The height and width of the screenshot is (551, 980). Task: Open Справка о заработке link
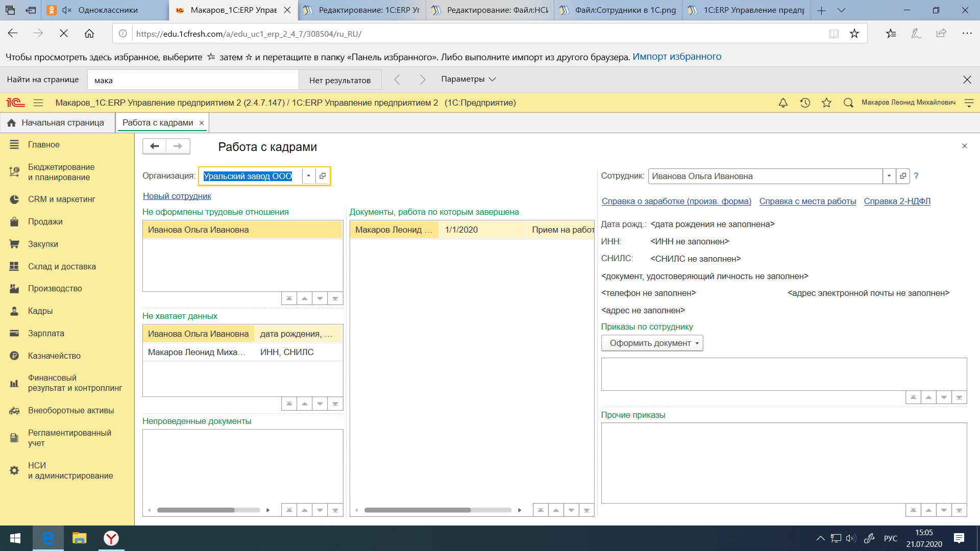(676, 201)
